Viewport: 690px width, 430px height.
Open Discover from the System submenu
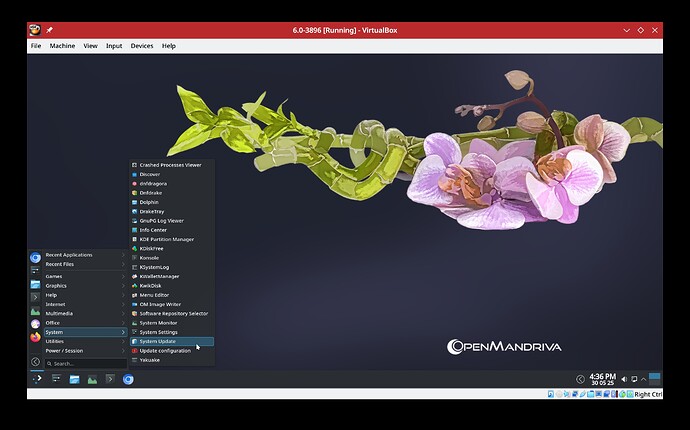tap(172, 174)
